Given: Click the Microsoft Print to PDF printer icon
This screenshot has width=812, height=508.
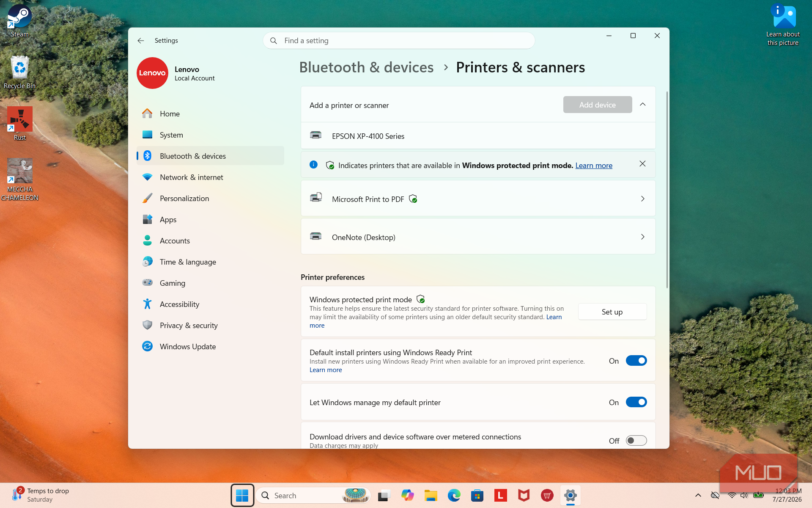Looking at the screenshot, I should [315, 198].
